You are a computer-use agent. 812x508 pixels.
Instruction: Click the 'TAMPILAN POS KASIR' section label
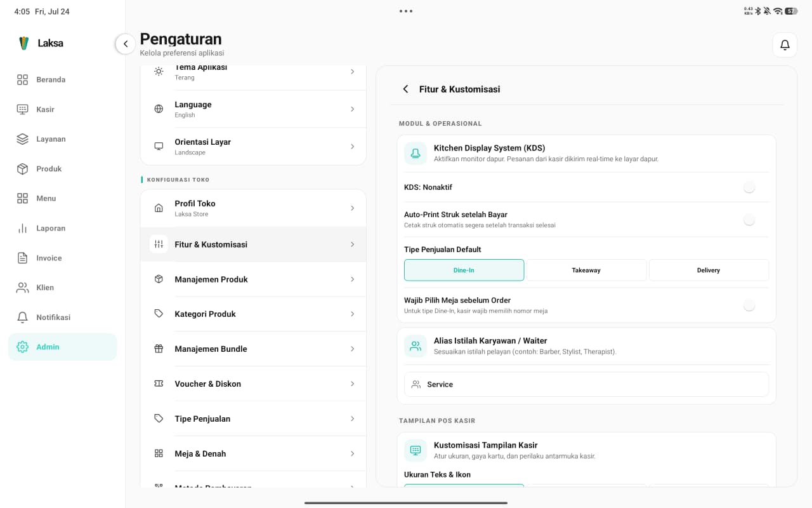pos(437,421)
